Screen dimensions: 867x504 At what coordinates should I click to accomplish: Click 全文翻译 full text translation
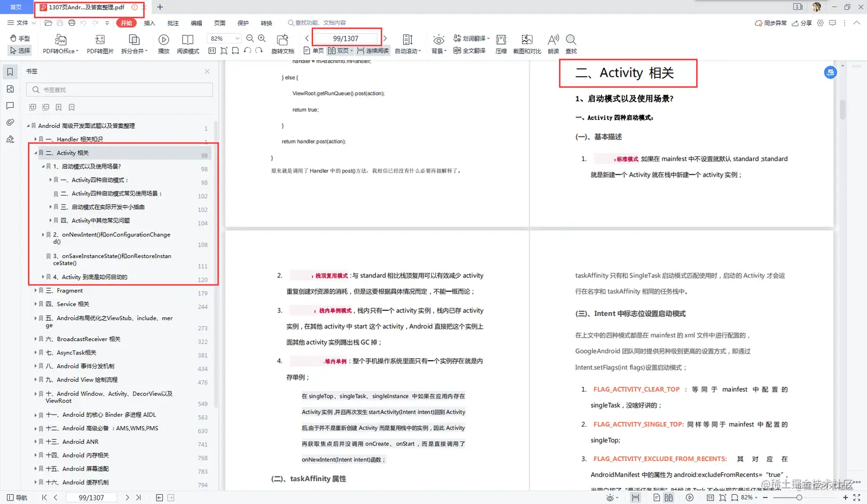tap(470, 50)
